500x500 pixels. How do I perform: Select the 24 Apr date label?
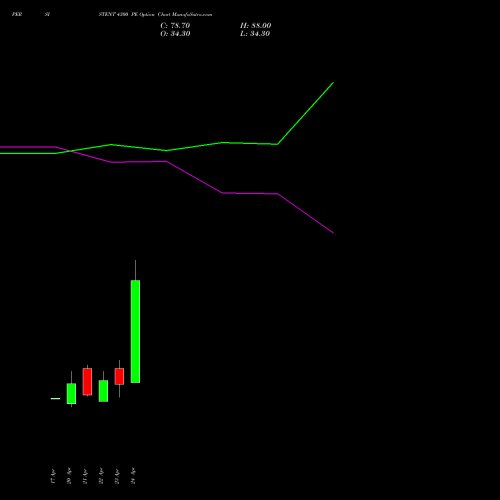(x=133, y=476)
